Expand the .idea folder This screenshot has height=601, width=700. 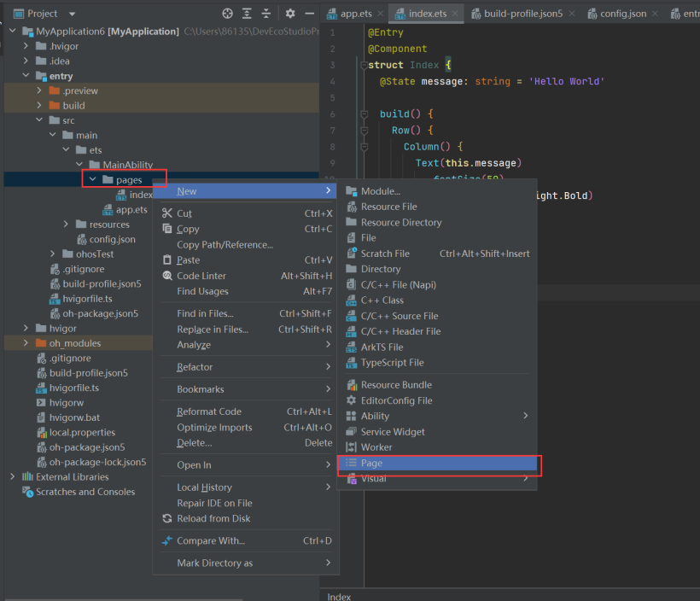coord(26,61)
